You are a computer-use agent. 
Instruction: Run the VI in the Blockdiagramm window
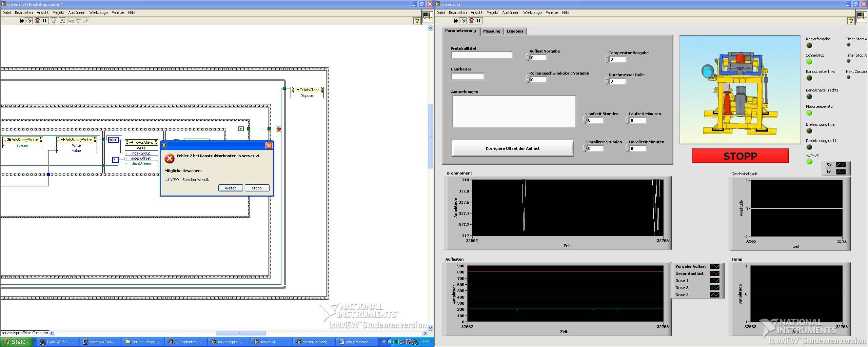[21, 21]
